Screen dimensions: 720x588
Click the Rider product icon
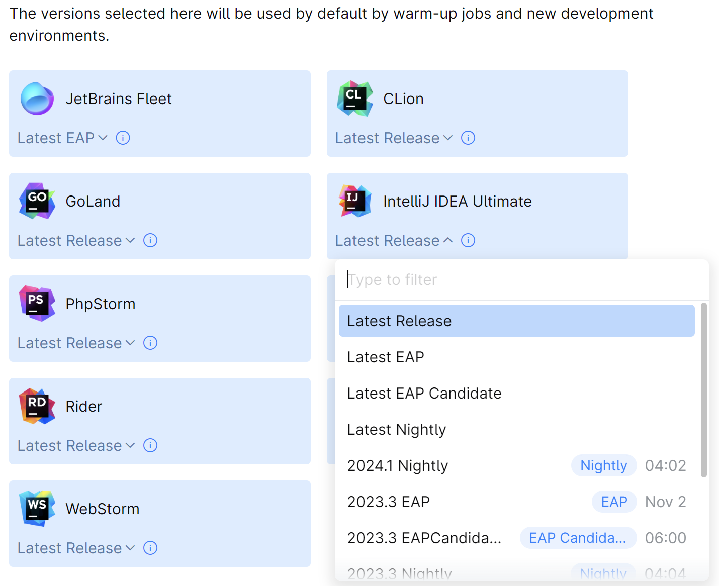(x=37, y=406)
